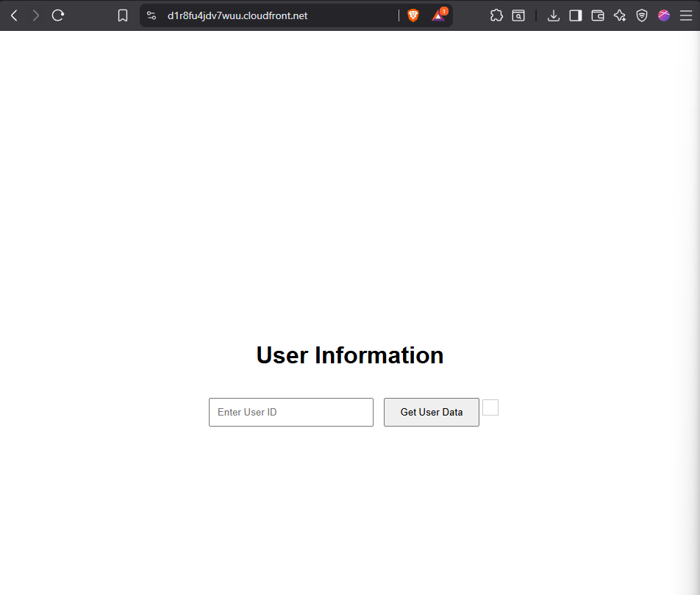Open Brave Shields lion icon

(x=413, y=15)
